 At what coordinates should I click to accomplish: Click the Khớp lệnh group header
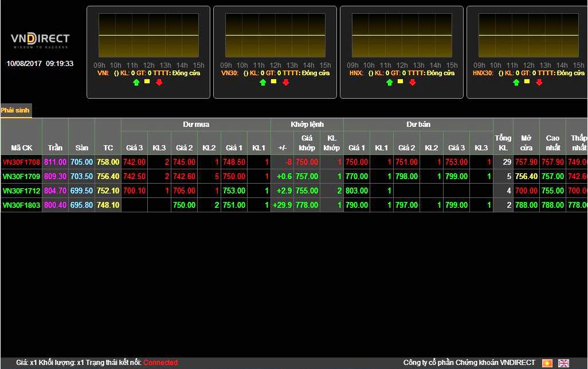click(307, 125)
